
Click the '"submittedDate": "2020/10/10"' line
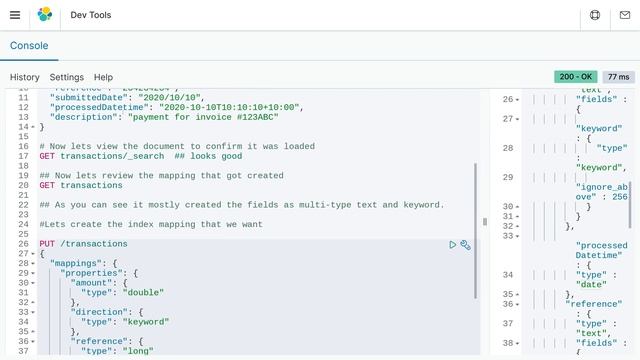point(127,98)
